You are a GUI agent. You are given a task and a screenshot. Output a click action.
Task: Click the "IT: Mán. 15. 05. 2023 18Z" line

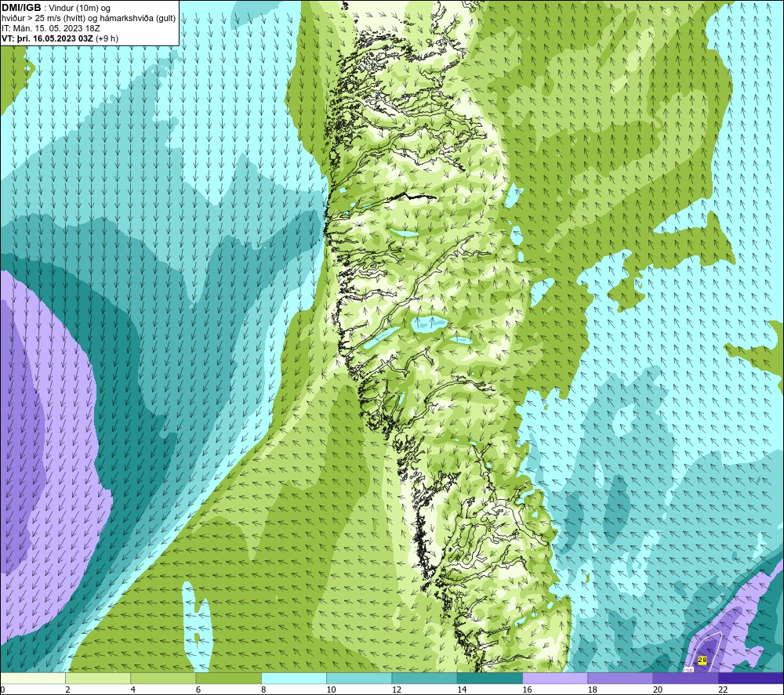coord(50,28)
